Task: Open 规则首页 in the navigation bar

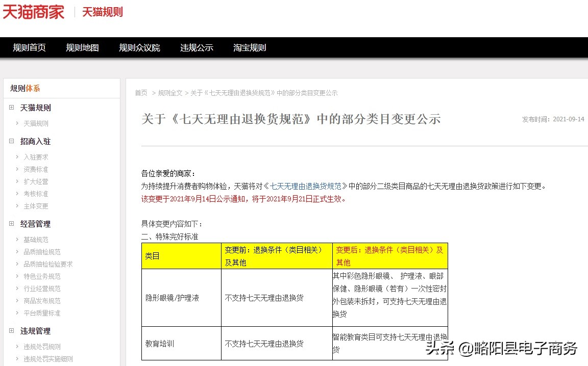Action: point(29,47)
